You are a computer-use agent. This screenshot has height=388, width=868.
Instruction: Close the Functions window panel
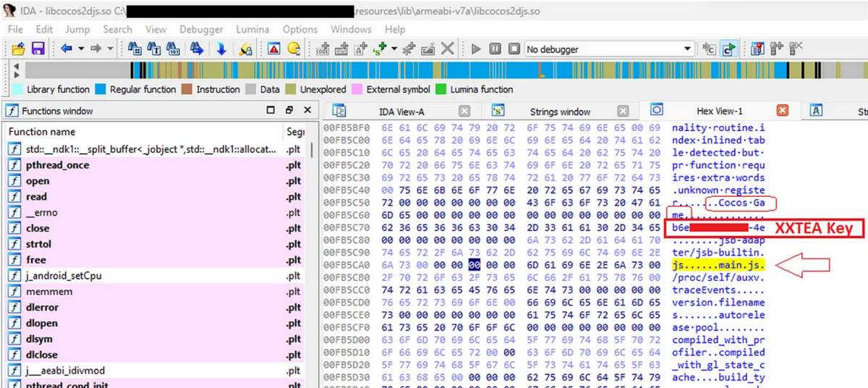tap(307, 110)
